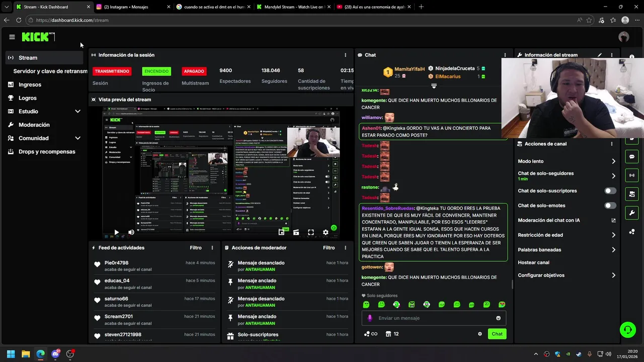Viewport: 644px width, 362px height.
Task: Open the user profile avatar
Action: tap(624, 37)
